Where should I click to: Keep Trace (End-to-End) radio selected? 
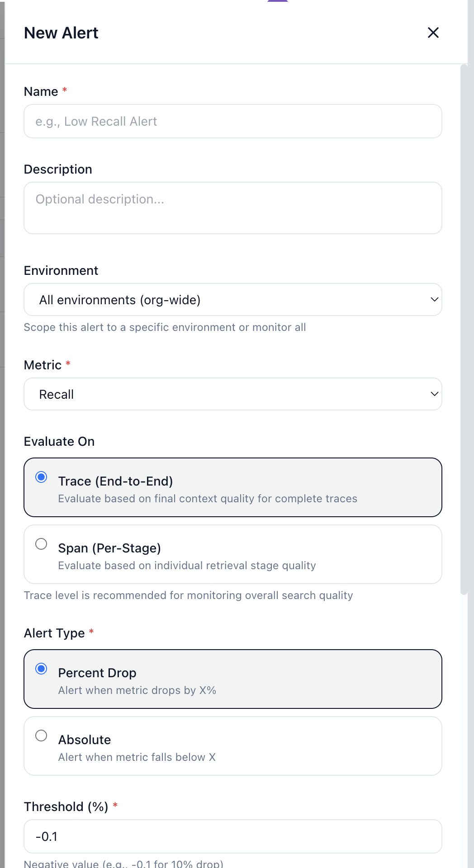click(x=42, y=476)
